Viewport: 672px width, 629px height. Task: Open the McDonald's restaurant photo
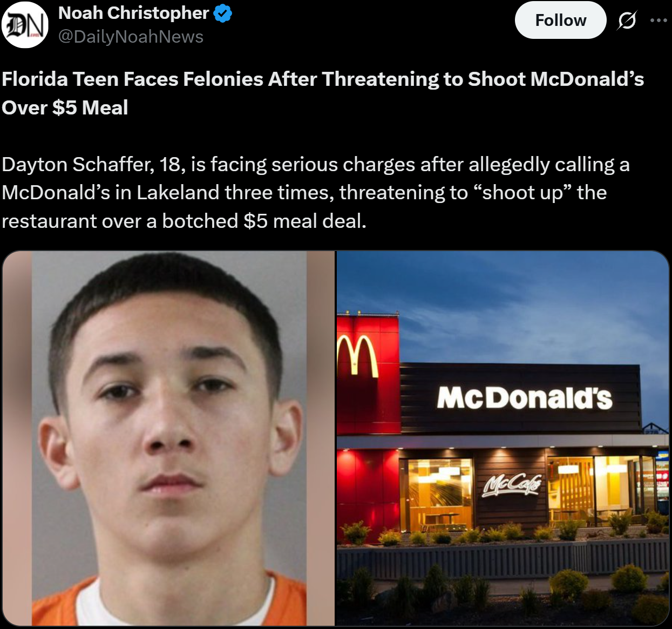coord(503,438)
